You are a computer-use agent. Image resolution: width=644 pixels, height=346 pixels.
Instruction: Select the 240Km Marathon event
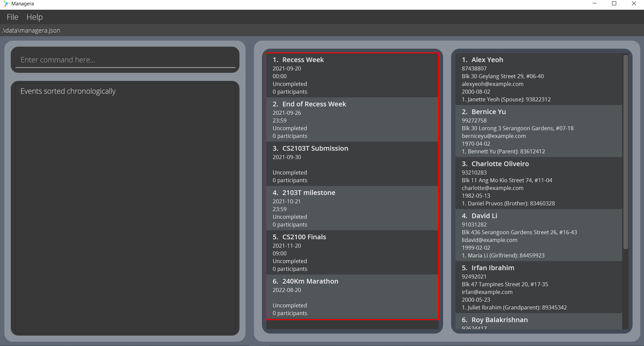(352, 297)
